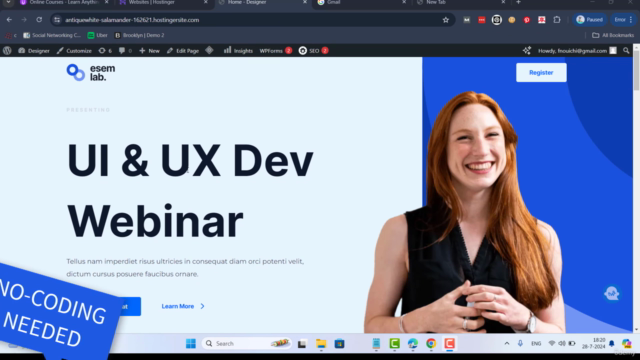Open the WordPress logo admin menu
The height and width of the screenshot is (360, 640).
point(7,51)
